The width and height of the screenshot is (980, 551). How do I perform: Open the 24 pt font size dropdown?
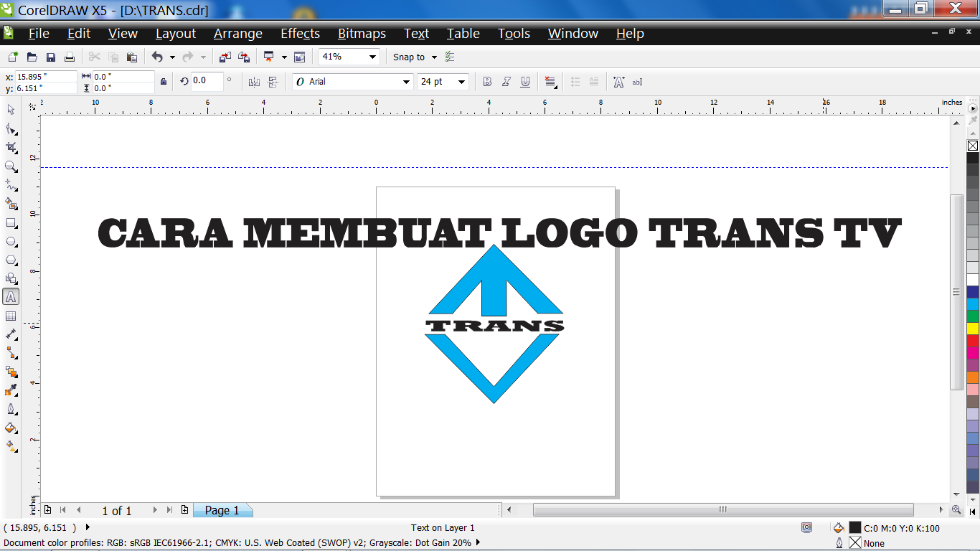point(462,81)
